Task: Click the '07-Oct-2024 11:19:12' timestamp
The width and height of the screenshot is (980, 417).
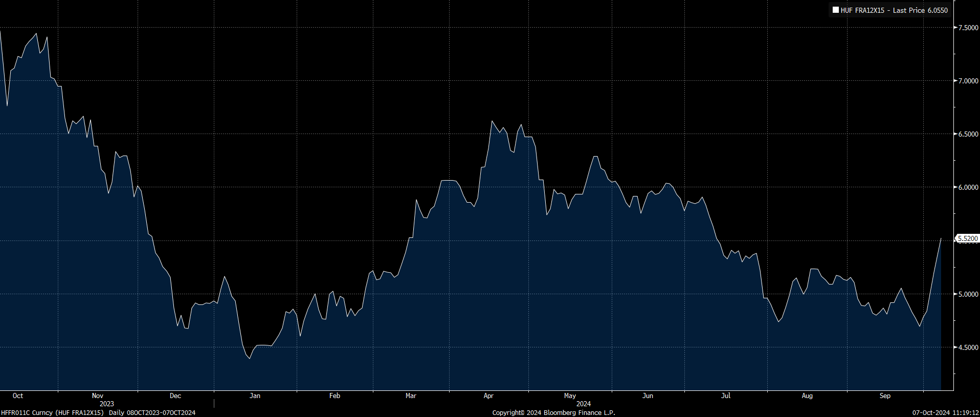Action: pyautogui.click(x=945, y=412)
